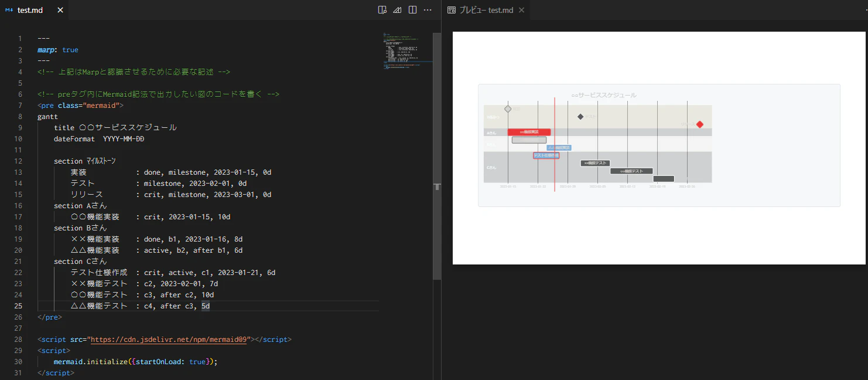
Task: Click the closing '</pre>' tag line
Action: click(49, 317)
